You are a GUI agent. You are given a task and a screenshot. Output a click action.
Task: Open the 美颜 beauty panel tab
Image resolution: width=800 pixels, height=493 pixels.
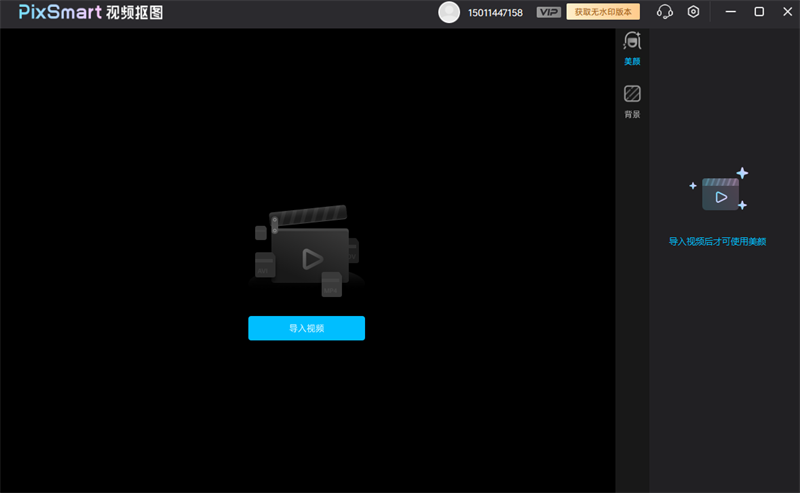(632, 49)
